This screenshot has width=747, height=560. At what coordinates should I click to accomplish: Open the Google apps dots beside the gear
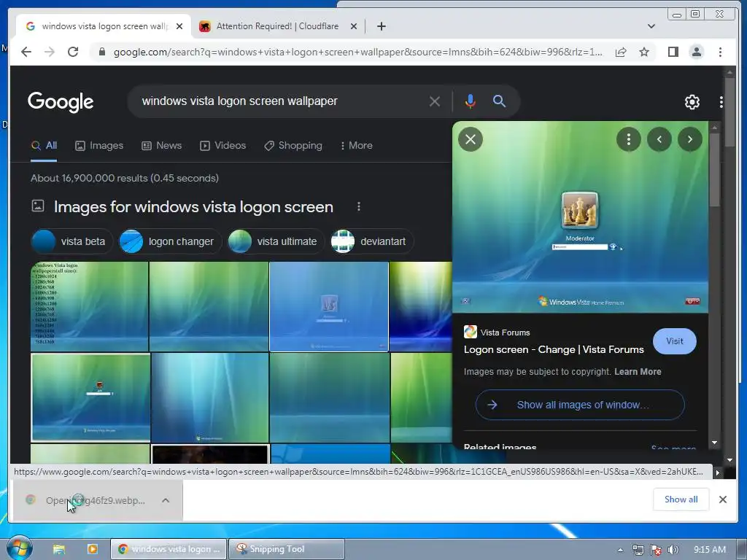[x=721, y=101]
